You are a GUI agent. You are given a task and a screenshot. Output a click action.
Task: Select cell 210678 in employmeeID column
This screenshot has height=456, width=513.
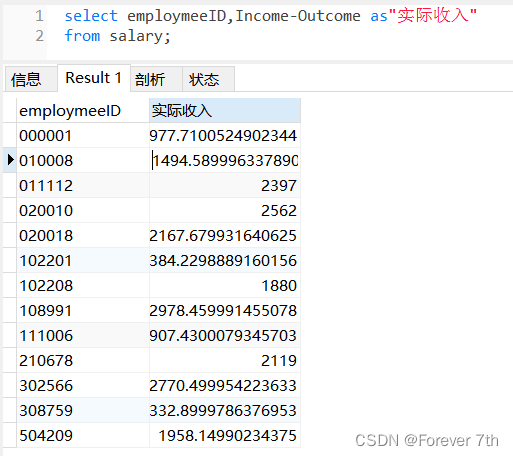[83, 360]
